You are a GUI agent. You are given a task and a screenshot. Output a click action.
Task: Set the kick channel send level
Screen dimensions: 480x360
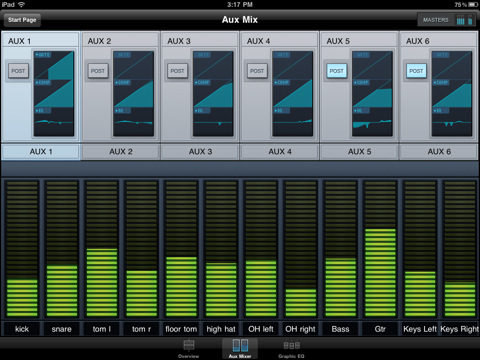pyautogui.click(x=22, y=249)
